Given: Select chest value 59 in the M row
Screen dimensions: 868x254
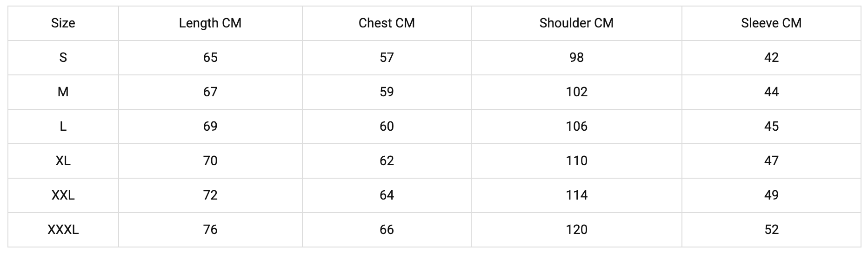Looking at the screenshot, I should [387, 92].
